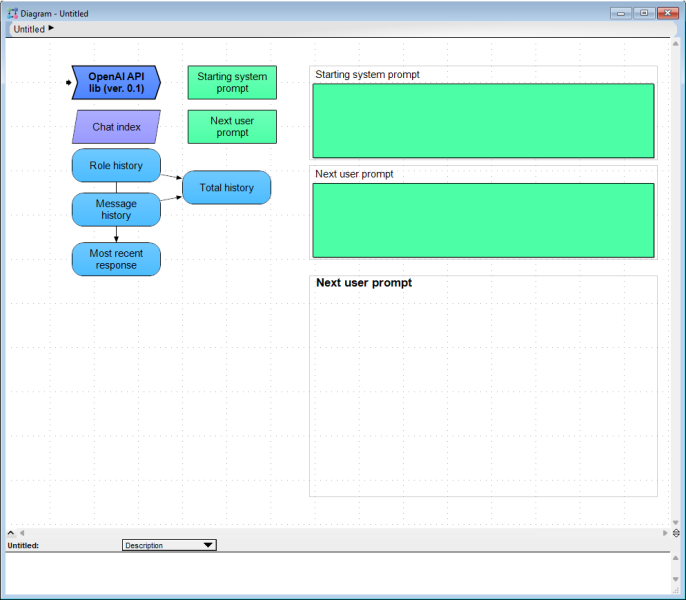The height and width of the screenshot is (600, 686).
Task: Click the diagram vertical scrollbar up arrow
Action: tap(676, 44)
